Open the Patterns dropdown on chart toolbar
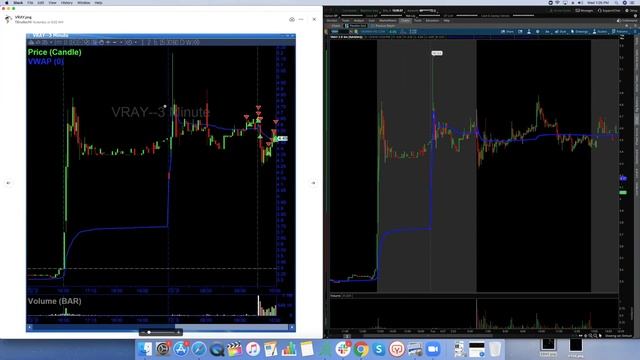Image resolution: width=640 pixels, height=360 pixels. tap(620, 31)
